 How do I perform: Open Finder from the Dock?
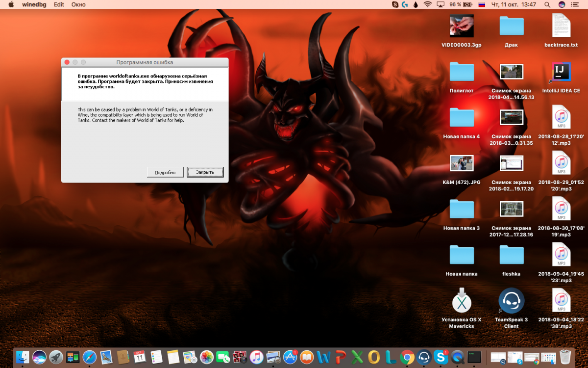(x=23, y=357)
